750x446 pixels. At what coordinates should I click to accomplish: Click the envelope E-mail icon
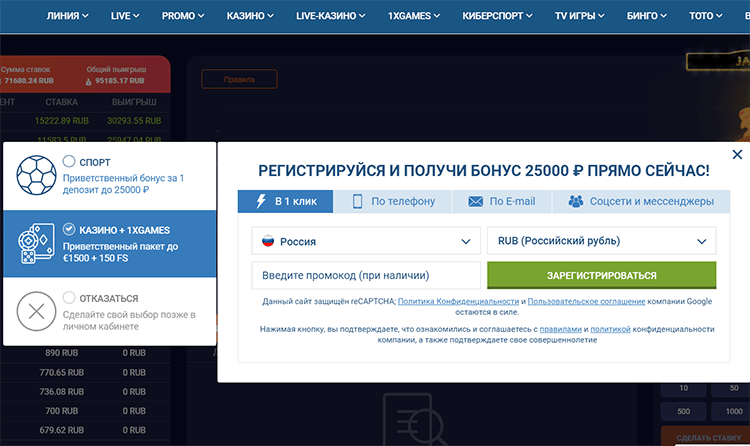475,201
